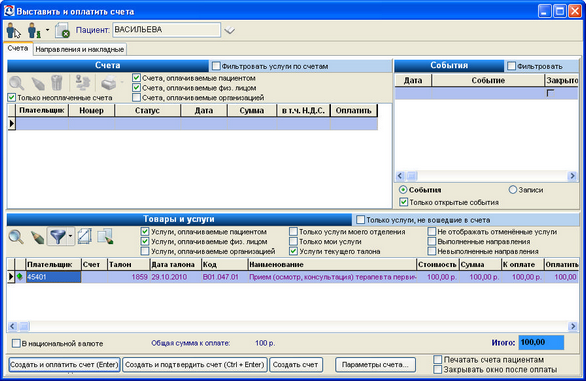This screenshot has width=586, height=381.
Task: Click the funnel filter icon
Action: click(x=57, y=237)
